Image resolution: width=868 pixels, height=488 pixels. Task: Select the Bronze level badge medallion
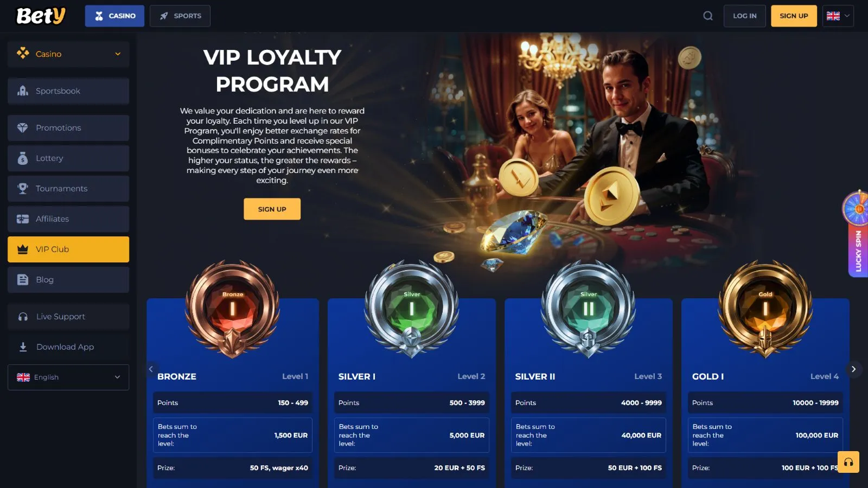[x=233, y=309]
